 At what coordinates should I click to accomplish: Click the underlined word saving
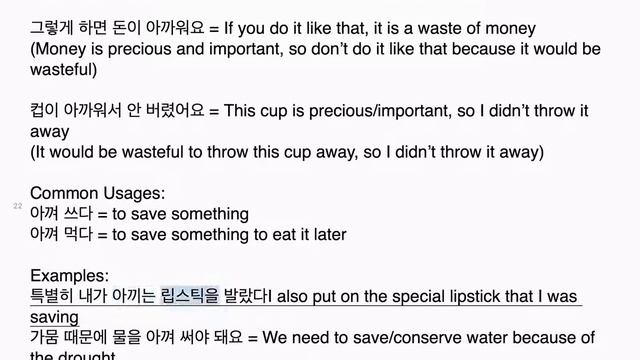54,317
